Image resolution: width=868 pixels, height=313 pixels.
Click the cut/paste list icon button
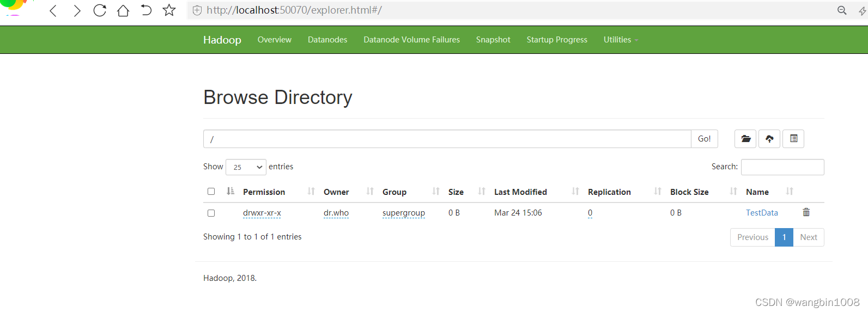pyautogui.click(x=793, y=139)
